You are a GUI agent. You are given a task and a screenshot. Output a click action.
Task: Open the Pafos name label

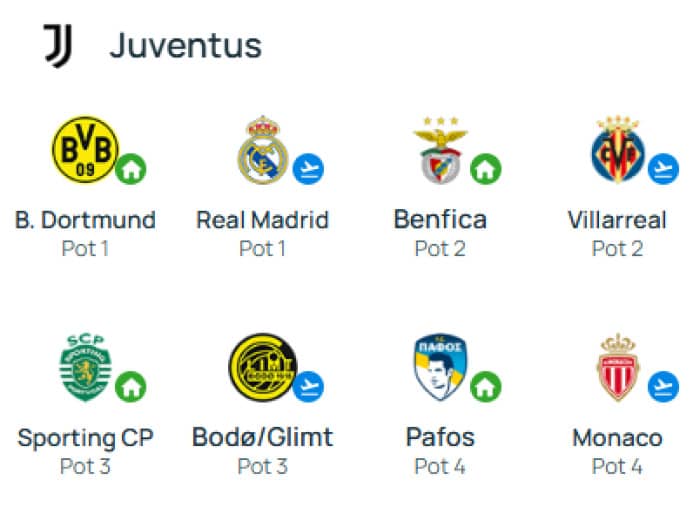tap(440, 438)
